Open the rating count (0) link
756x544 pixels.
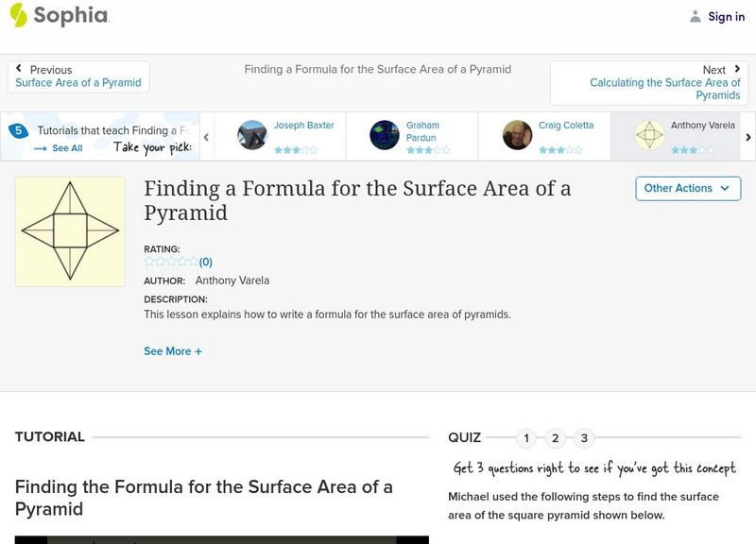click(206, 262)
